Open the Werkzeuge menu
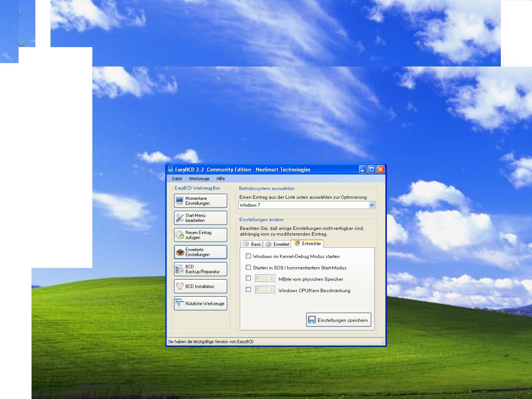532x399 pixels. (x=199, y=179)
